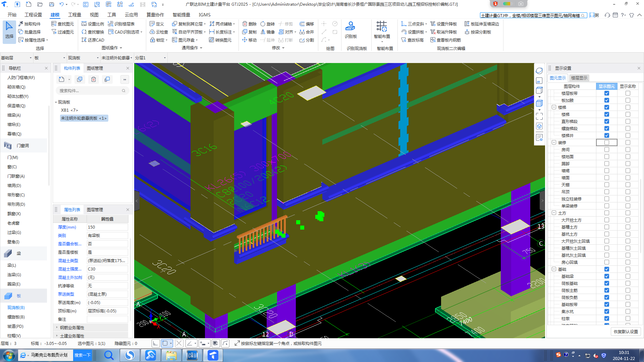Open the 云应用 ribbon tab
Screen dimensions: 644x362
pyautogui.click(x=131, y=15)
